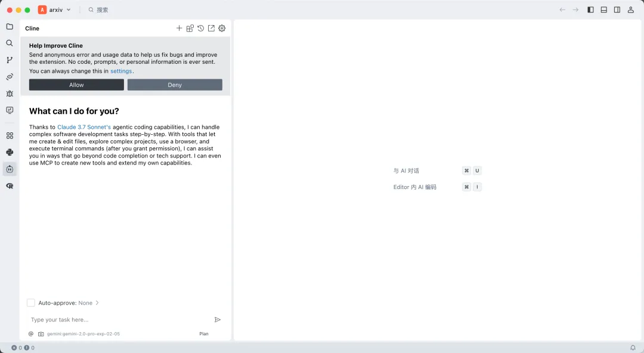This screenshot has height=353, width=644.
Task: Open the Remote Explorer monitor icon
Action: (10, 110)
